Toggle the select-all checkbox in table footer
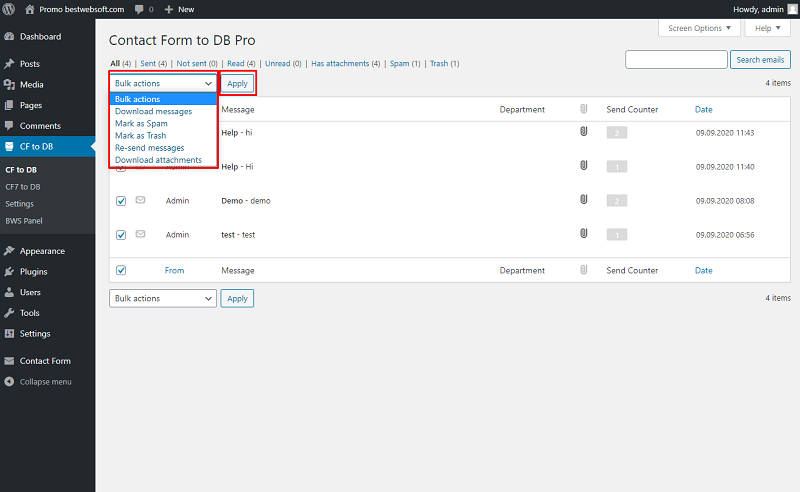 click(121, 270)
